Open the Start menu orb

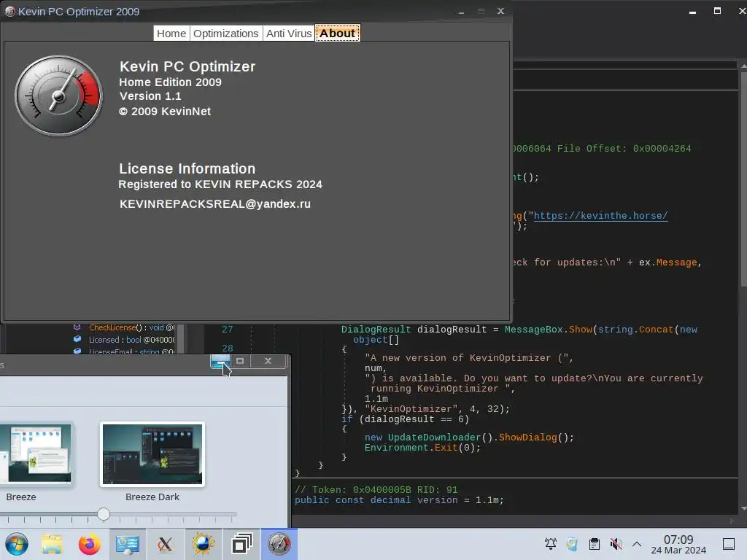click(x=17, y=544)
